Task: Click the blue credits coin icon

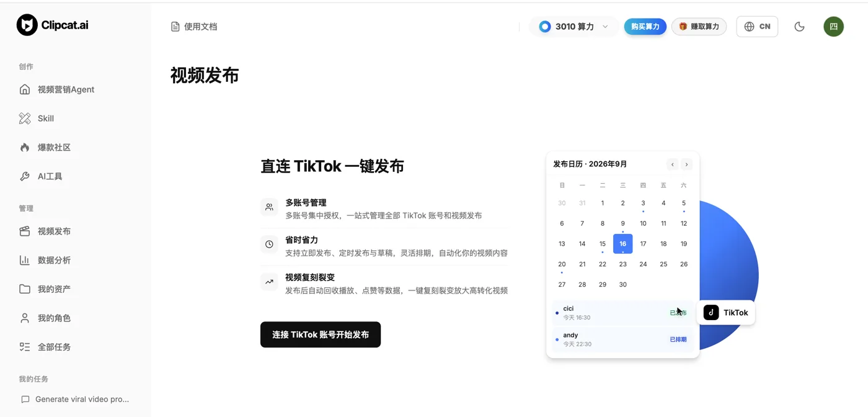Action: [545, 27]
